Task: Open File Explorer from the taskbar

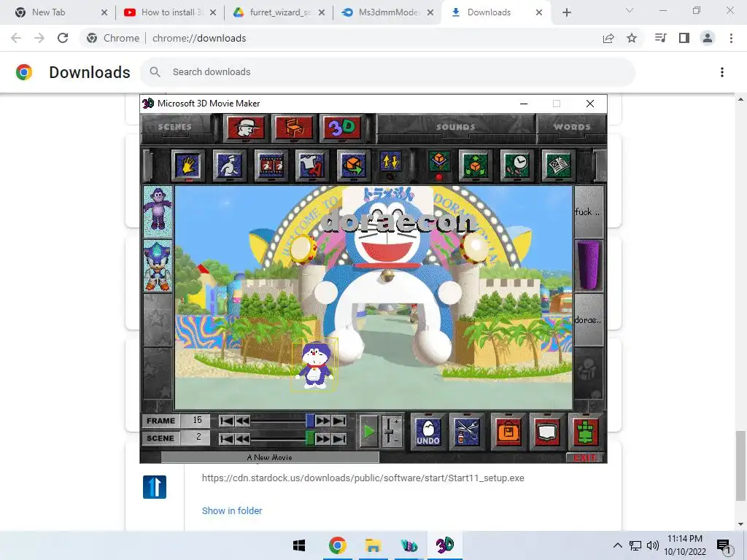Action: pos(373,545)
